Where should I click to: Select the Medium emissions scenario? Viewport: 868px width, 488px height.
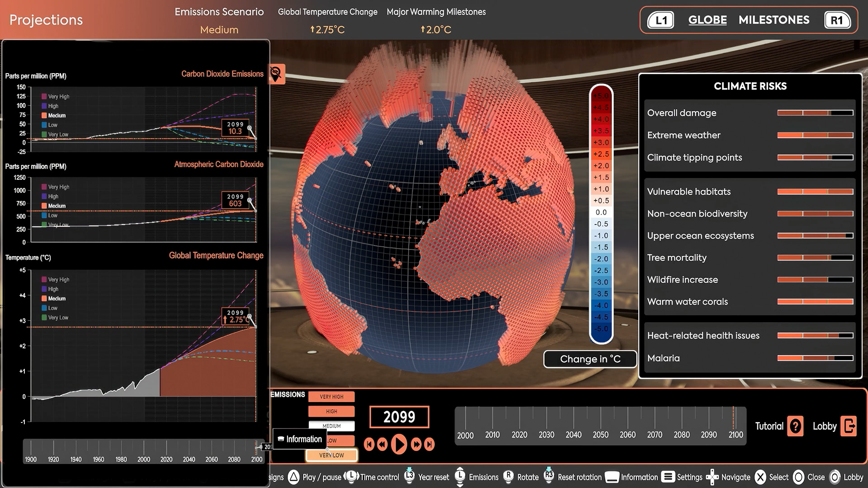point(331,426)
